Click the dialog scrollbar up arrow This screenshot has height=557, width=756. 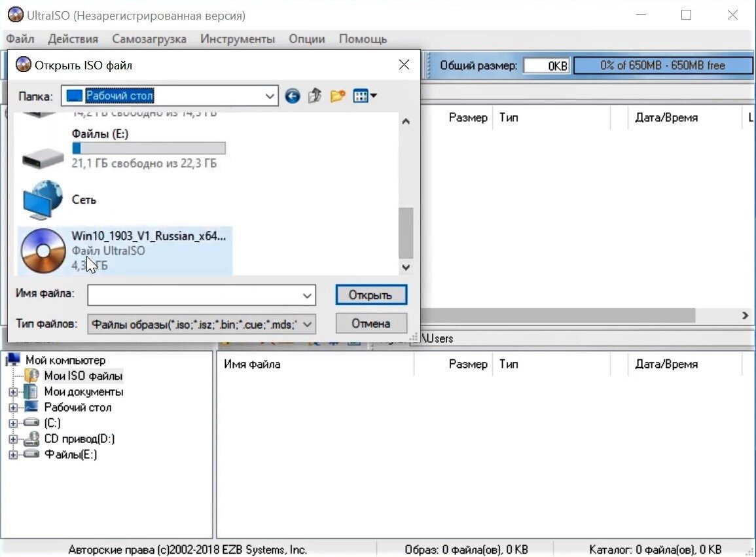pyautogui.click(x=406, y=122)
